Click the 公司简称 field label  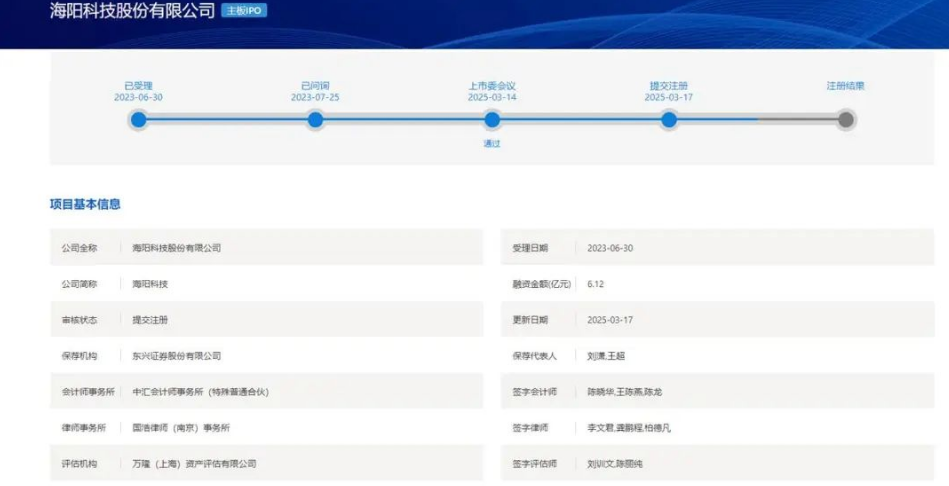[x=79, y=284]
